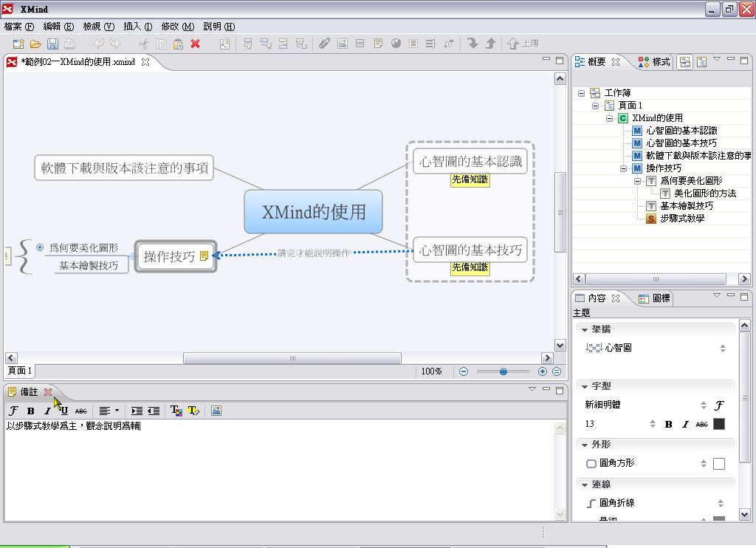Click the increase indent icon in the notes toolbar

(x=137, y=411)
